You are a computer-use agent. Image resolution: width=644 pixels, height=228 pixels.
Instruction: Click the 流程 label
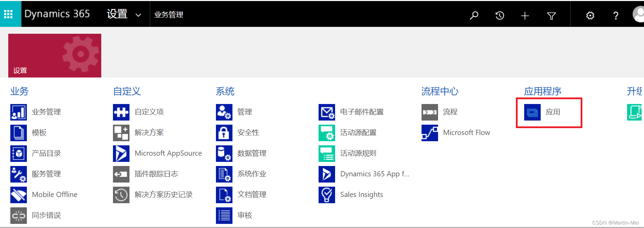(x=450, y=112)
